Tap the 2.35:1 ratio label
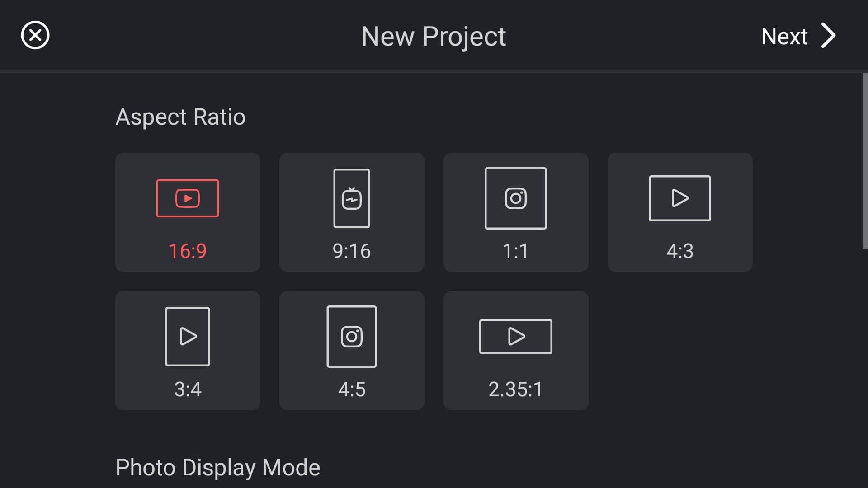 click(x=515, y=389)
